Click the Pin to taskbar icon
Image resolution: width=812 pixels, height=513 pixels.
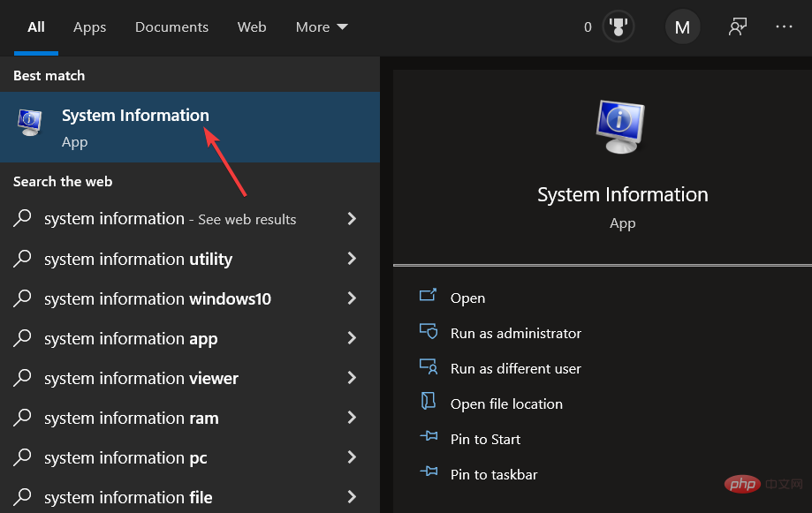tap(429, 474)
